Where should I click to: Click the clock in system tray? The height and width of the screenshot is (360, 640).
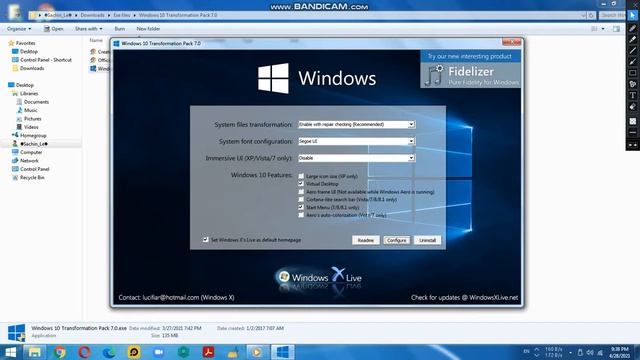[x=619, y=352]
